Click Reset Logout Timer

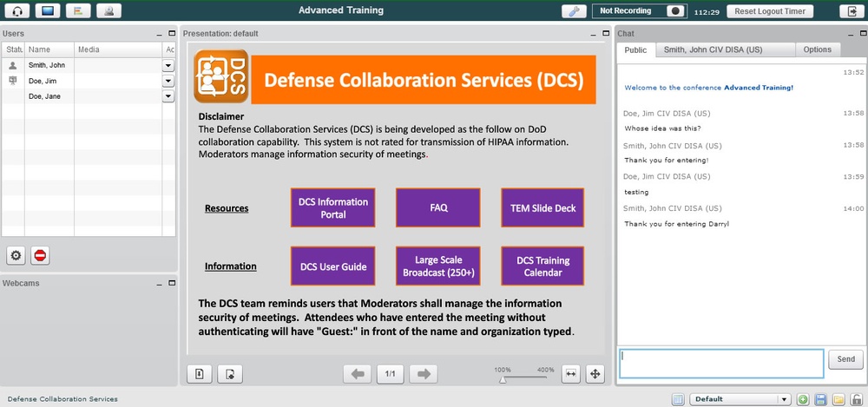[770, 11]
